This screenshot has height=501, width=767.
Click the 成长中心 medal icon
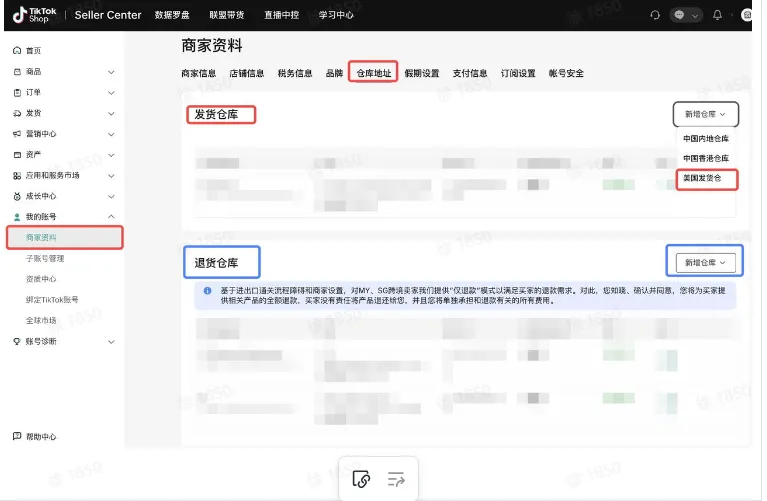(x=17, y=196)
